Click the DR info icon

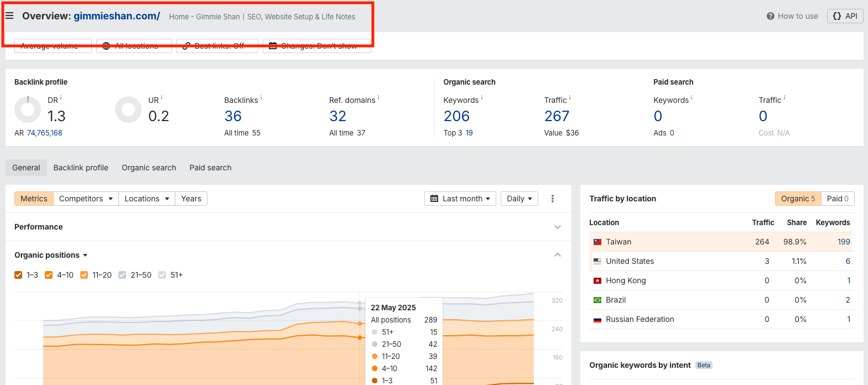[61, 98]
